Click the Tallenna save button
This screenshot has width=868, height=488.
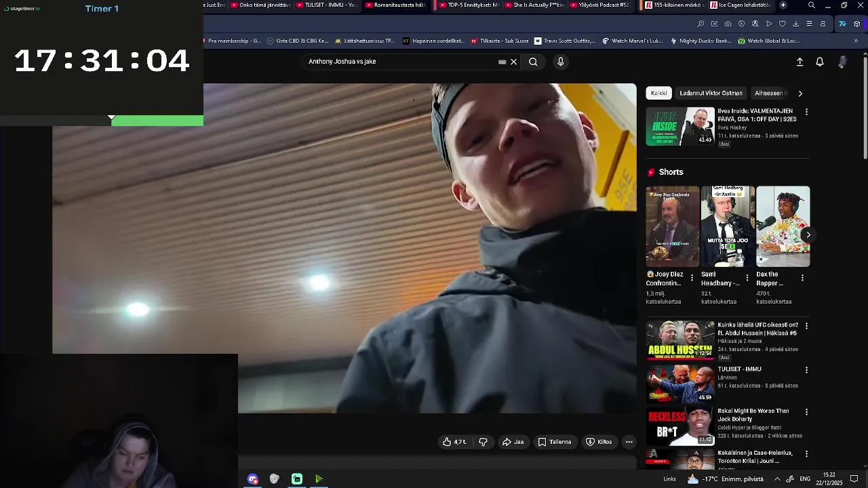[x=555, y=442]
